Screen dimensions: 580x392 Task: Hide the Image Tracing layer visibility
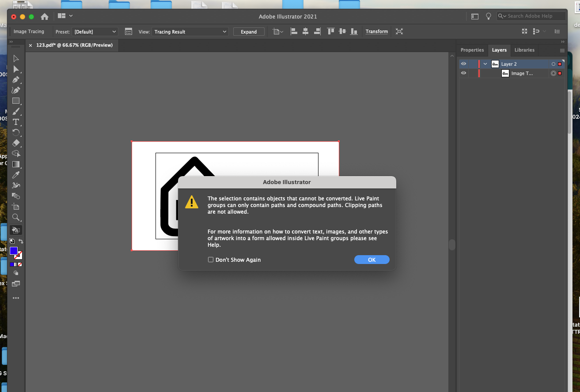pyautogui.click(x=463, y=73)
